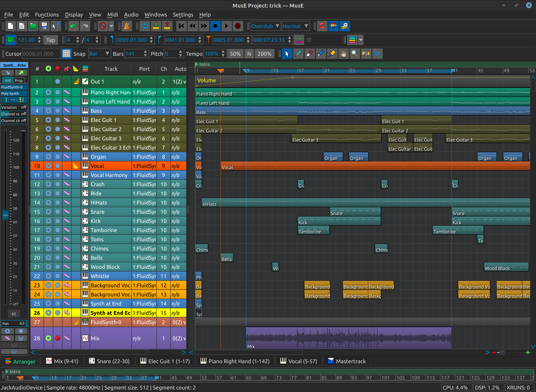Open the Midi menu
536x392 pixels.
tap(112, 15)
